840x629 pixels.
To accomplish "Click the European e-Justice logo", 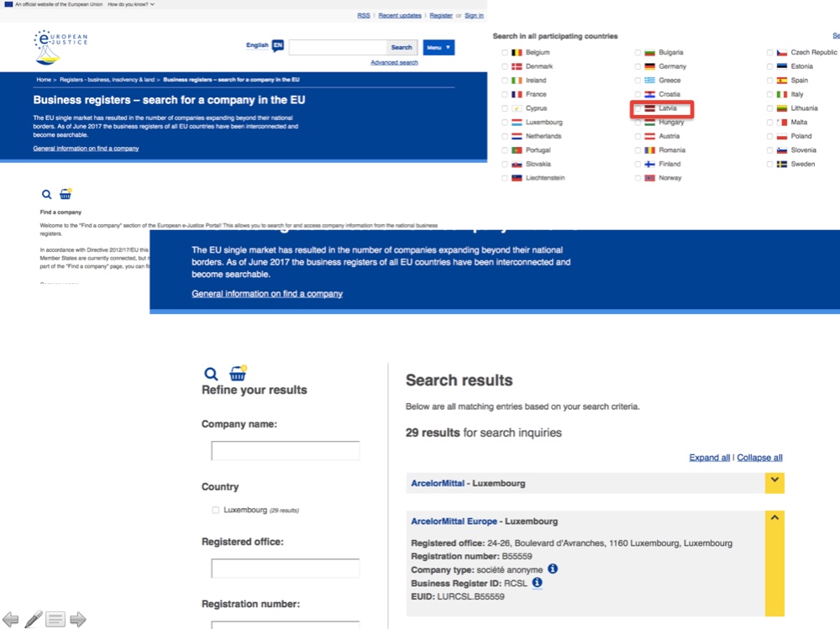I will (60, 47).
